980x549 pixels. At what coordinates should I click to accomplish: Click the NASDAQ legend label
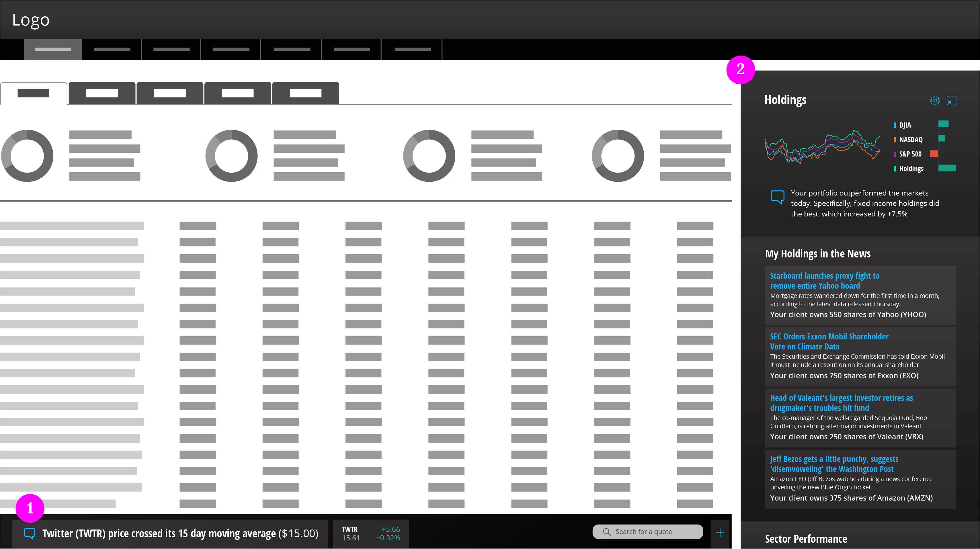pos(911,140)
